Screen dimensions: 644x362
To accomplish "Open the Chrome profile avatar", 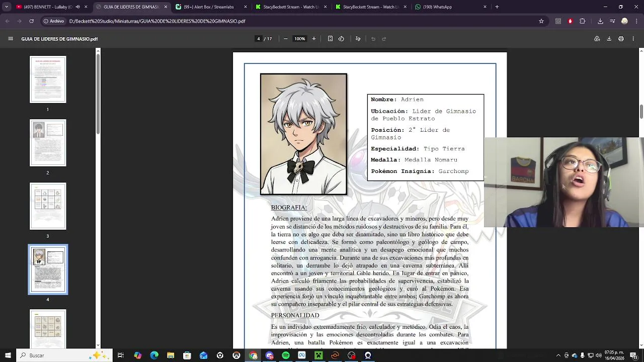I will tap(624, 21).
